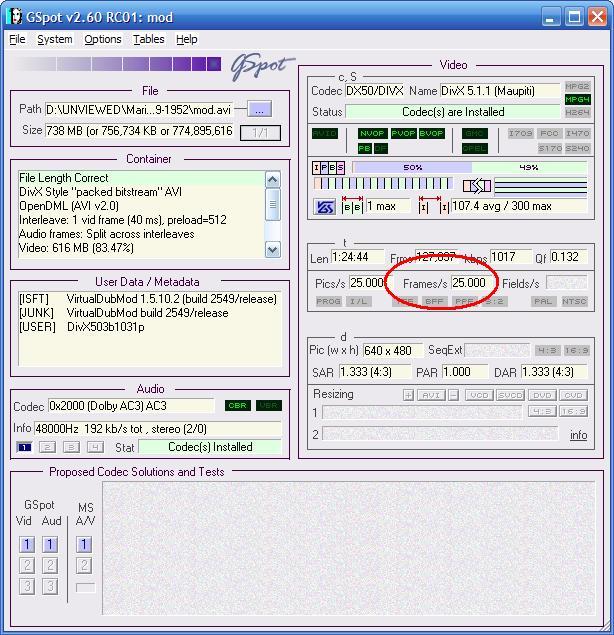Click the S240 colorimetry indicator
This screenshot has height=635, width=614.
point(578,148)
